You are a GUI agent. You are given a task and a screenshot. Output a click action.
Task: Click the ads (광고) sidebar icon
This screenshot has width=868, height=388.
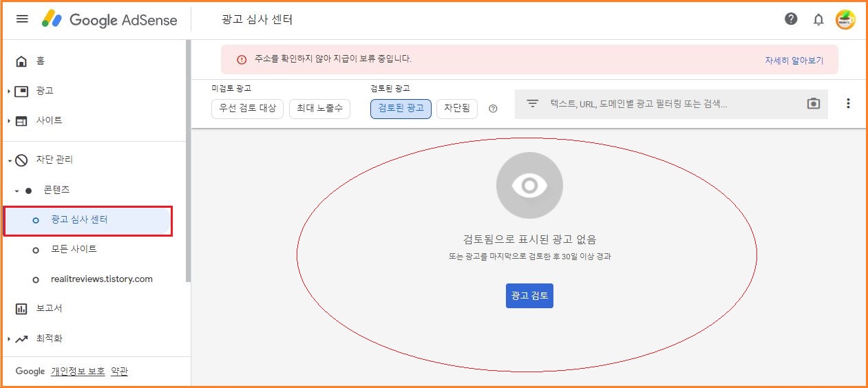21,91
